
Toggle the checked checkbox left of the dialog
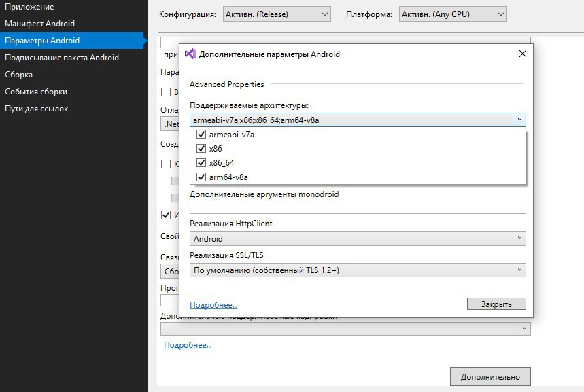click(x=166, y=215)
